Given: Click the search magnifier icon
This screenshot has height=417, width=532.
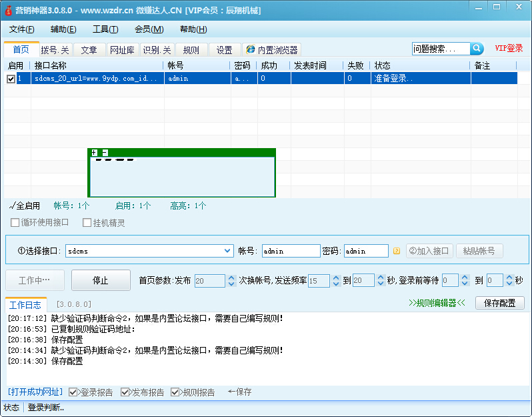Looking at the screenshot, I should point(477,49).
